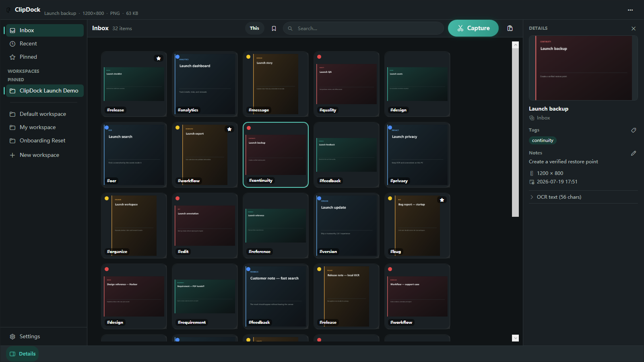
Task: Toggle star on Launch export card
Action: [x=229, y=129]
